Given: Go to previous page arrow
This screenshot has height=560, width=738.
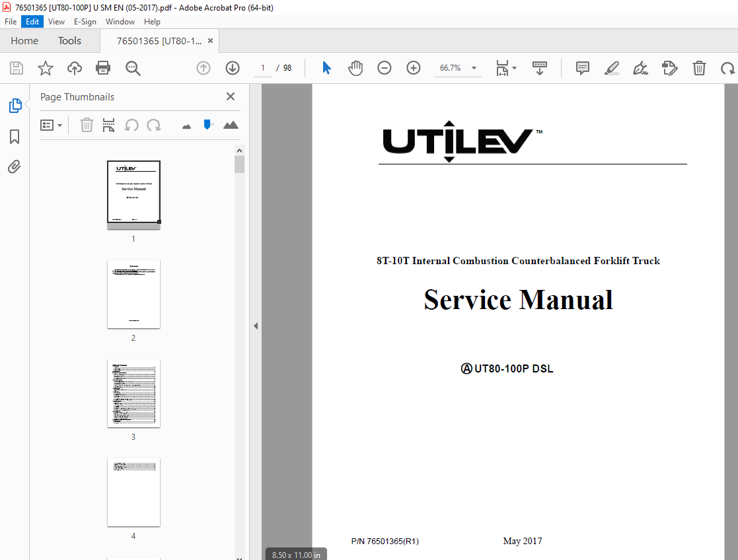Looking at the screenshot, I should tap(203, 68).
